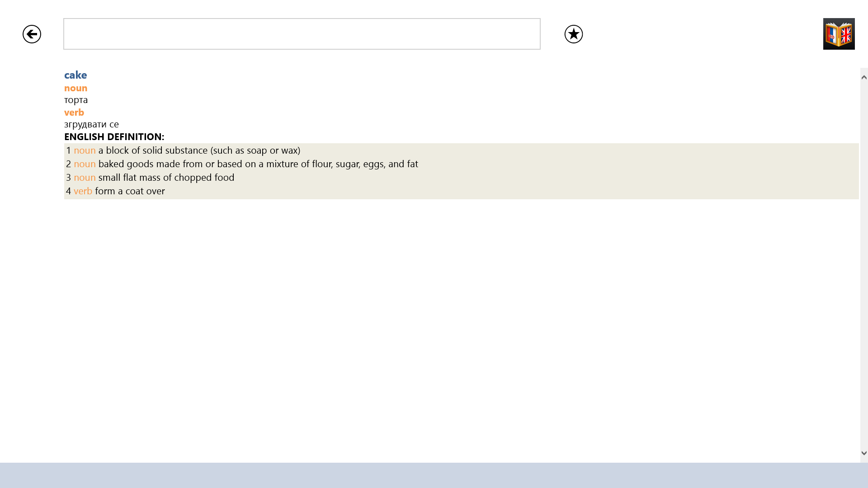The height and width of the screenshot is (488, 868).
Task: Click the back arrow icon
Action: pos(32,34)
